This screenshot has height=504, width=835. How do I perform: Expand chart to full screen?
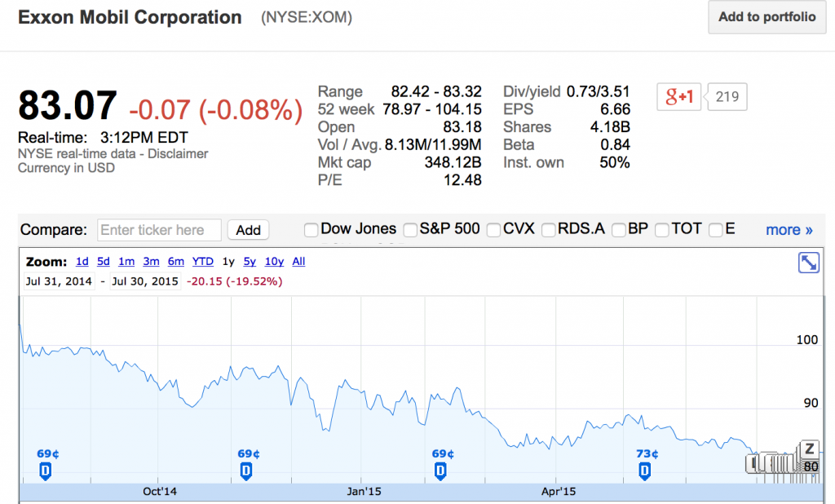click(x=808, y=263)
